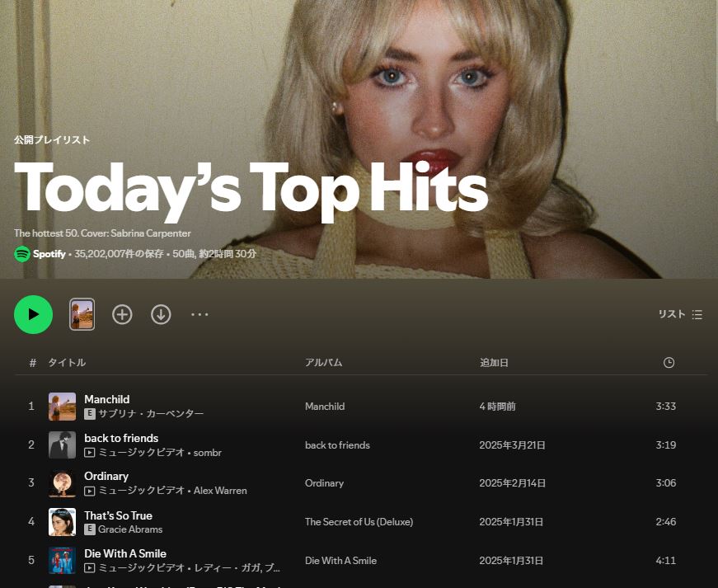Click the 追加日 column header
This screenshot has height=588, width=718.
point(494,363)
